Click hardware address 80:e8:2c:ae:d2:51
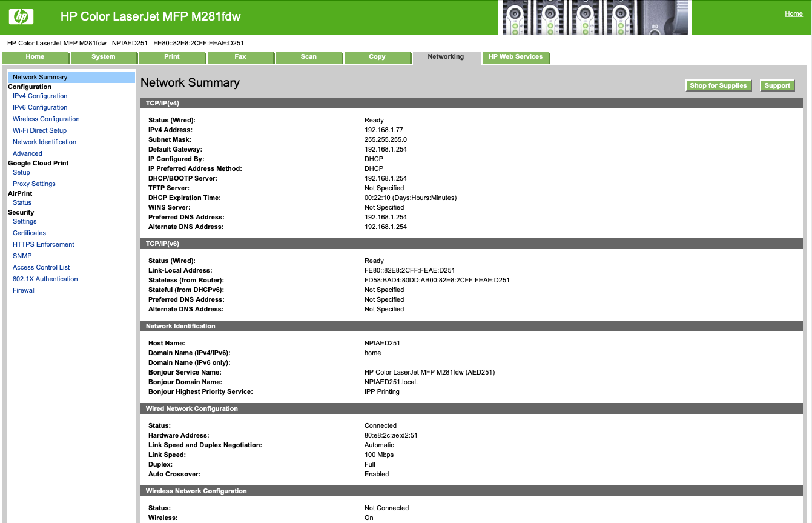 tap(391, 435)
